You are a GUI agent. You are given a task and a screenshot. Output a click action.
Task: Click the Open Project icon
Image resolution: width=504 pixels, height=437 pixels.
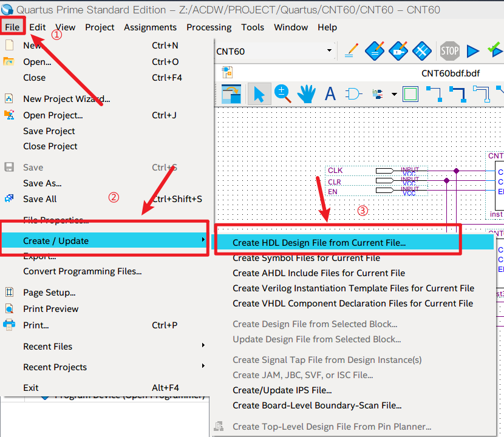pyautogui.click(x=9, y=115)
